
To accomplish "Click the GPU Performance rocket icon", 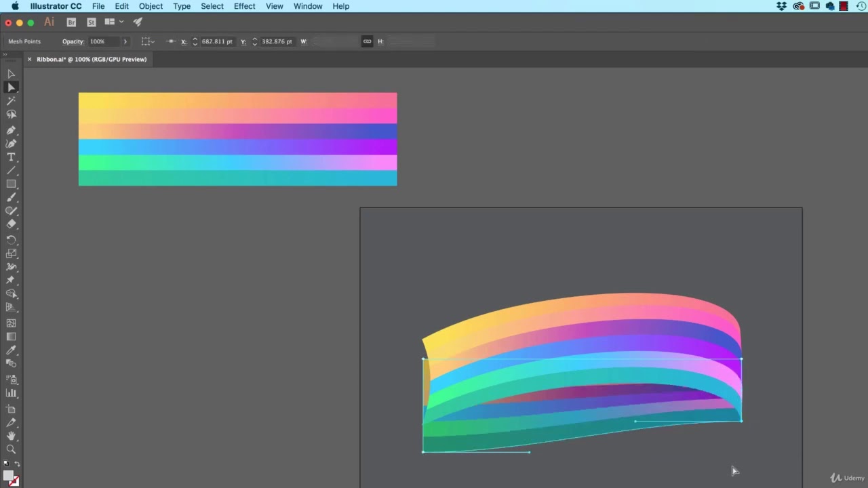I will 138,22.
